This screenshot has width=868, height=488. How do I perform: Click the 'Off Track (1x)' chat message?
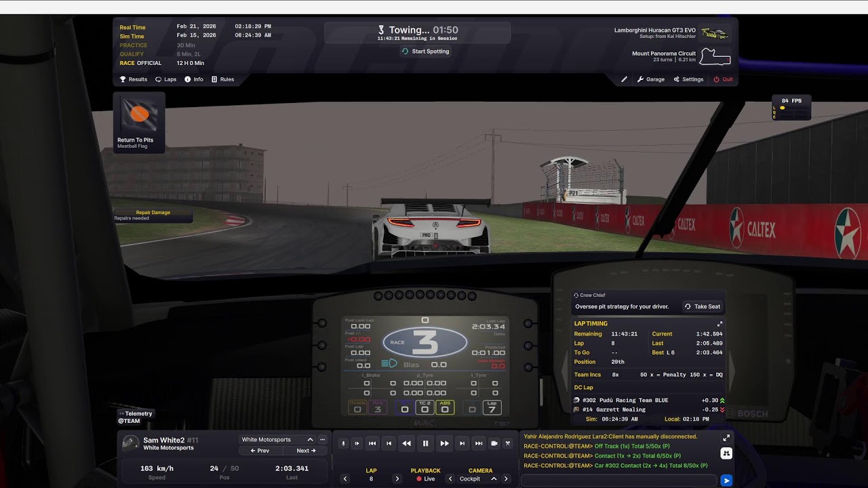click(597, 447)
